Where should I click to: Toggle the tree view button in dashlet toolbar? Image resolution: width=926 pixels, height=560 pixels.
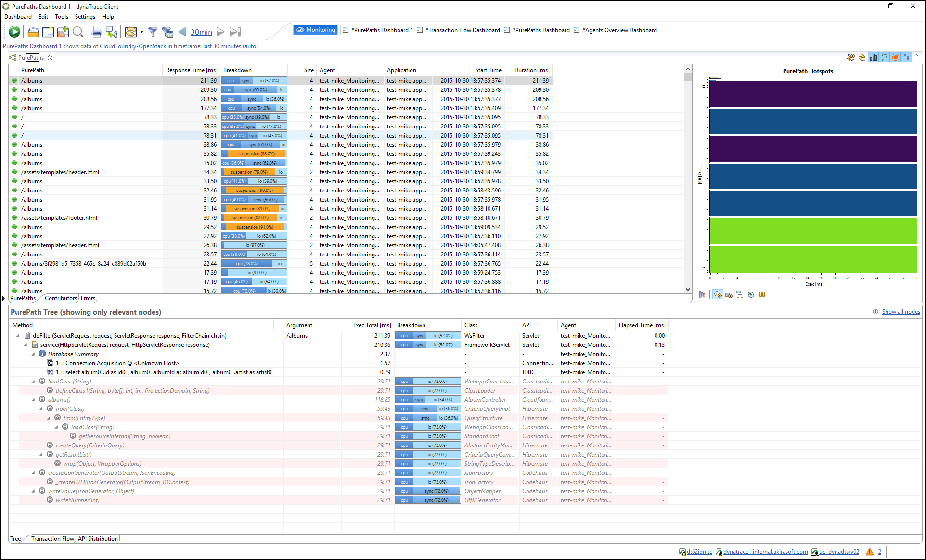click(x=907, y=57)
